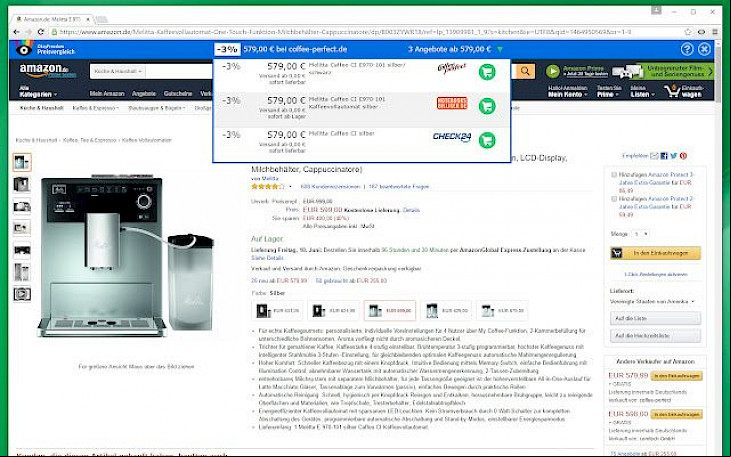Expand the star rating dropdown arrow

coord(290,187)
